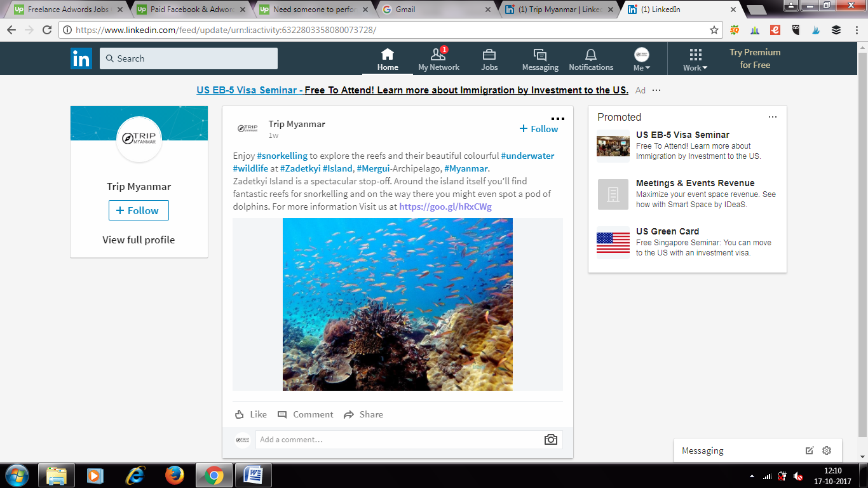Expand the Me profile dropdown
868x488 pixels.
click(642, 59)
